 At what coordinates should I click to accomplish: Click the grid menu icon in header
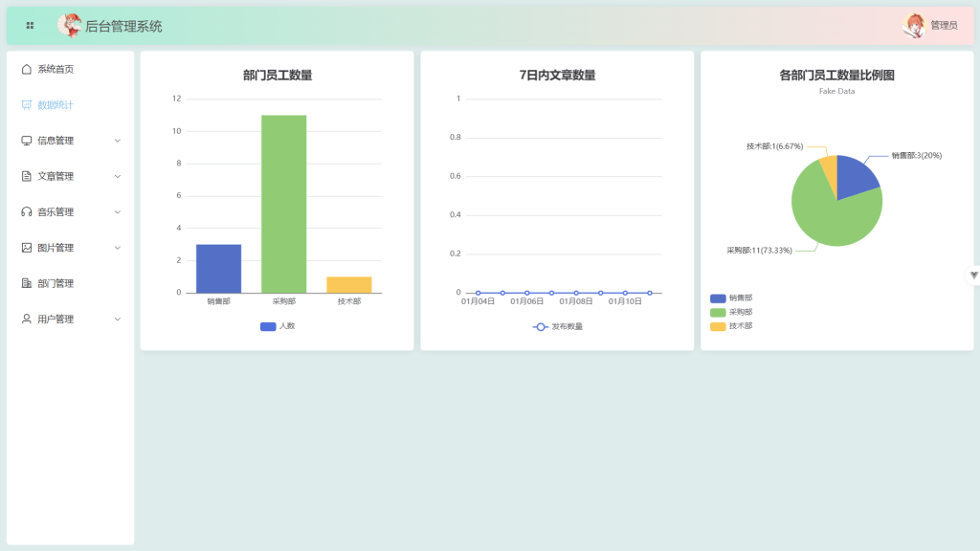30,26
